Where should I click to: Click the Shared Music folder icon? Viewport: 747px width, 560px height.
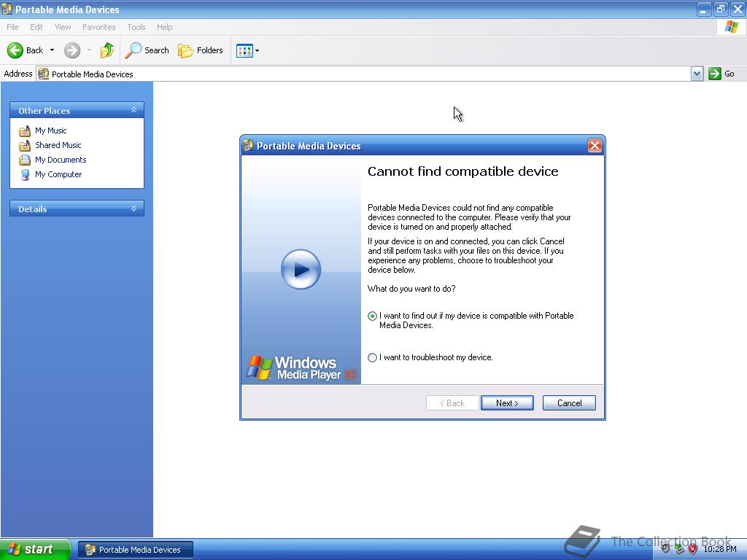[x=25, y=146]
